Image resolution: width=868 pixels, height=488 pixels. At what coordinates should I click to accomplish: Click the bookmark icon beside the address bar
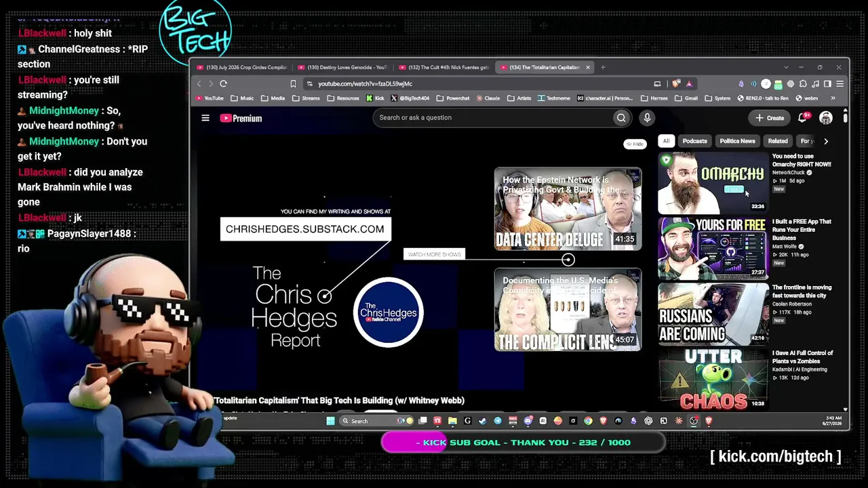293,83
